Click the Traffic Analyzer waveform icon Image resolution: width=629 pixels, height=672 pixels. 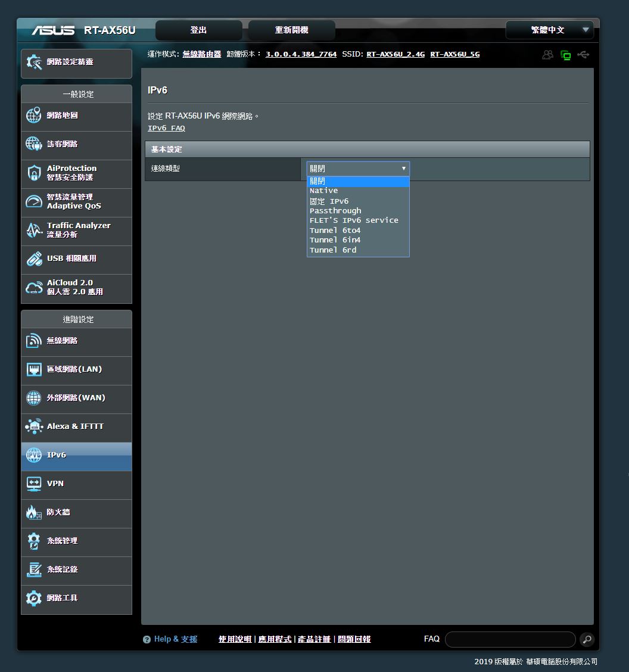(34, 230)
